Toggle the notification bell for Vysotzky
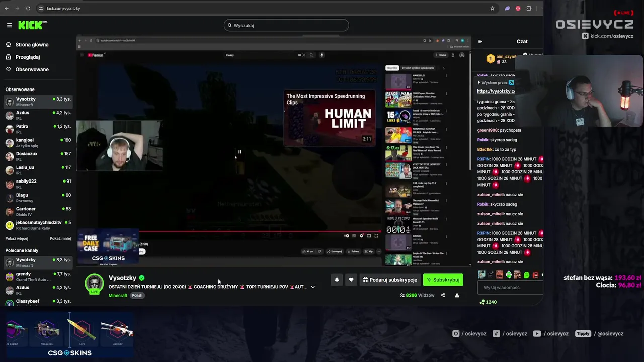Image resolution: width=644 pixels, height=362 pixels. click(337, 280)
